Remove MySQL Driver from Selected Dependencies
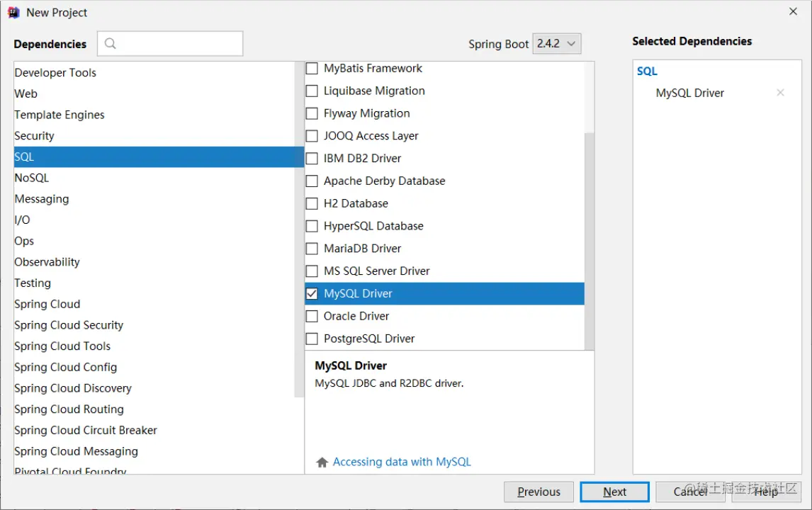The image size is (812, 510). 780,93
